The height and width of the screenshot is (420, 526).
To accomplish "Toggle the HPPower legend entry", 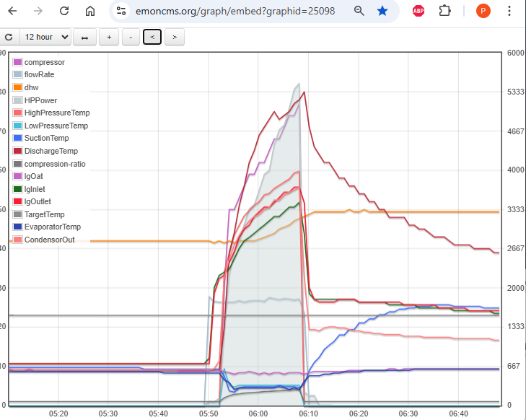I will coord(40,100).
